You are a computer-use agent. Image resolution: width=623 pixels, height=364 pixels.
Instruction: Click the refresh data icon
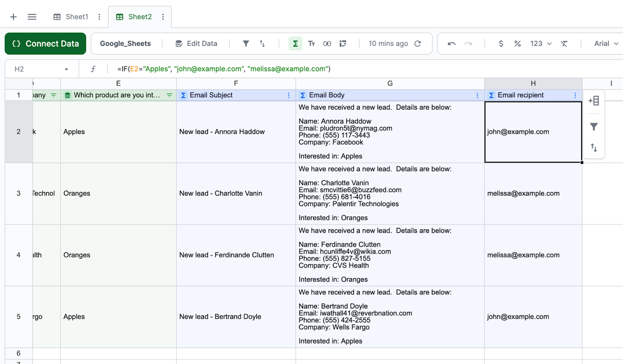pyautogui.click(x=418, y=44)
